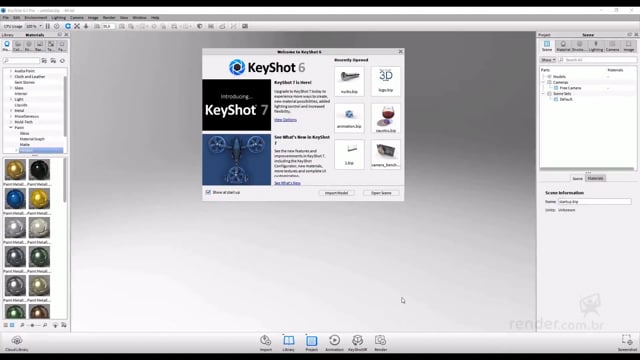Click the library search field

tap(21, 60)
